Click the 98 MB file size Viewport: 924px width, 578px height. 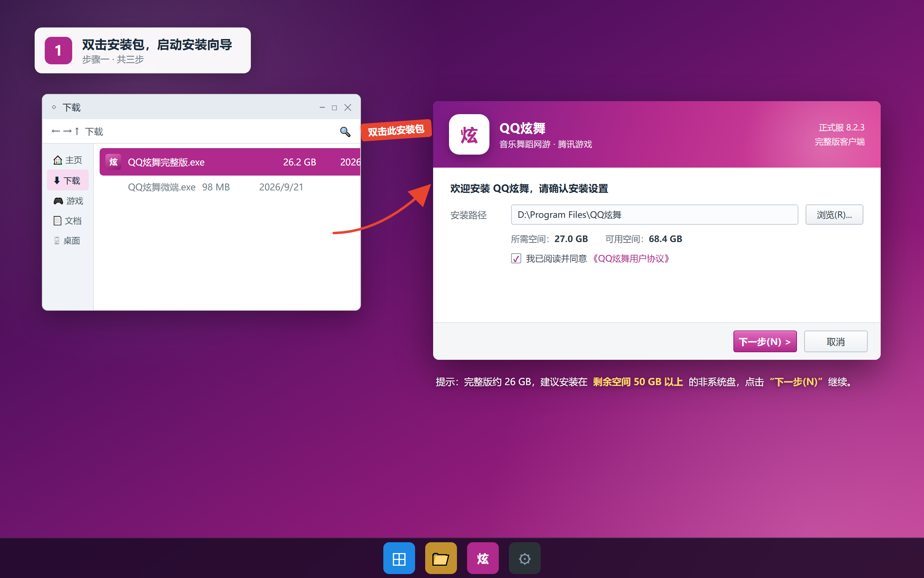[x=216, y=187]
